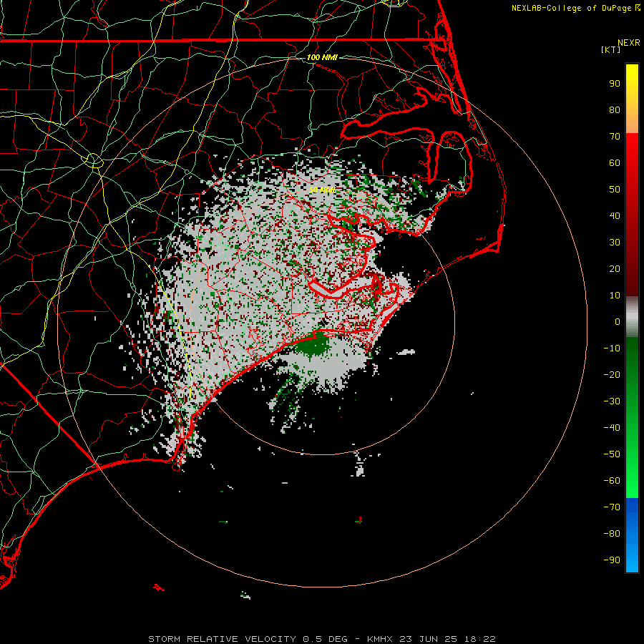Screen dimensions: 644x644
Task: Click the -40 value on velocity scale
Action: (612, 428)
